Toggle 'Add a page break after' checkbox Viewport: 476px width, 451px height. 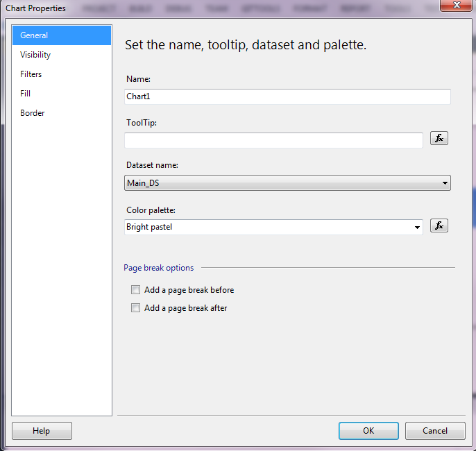(136, 308)
